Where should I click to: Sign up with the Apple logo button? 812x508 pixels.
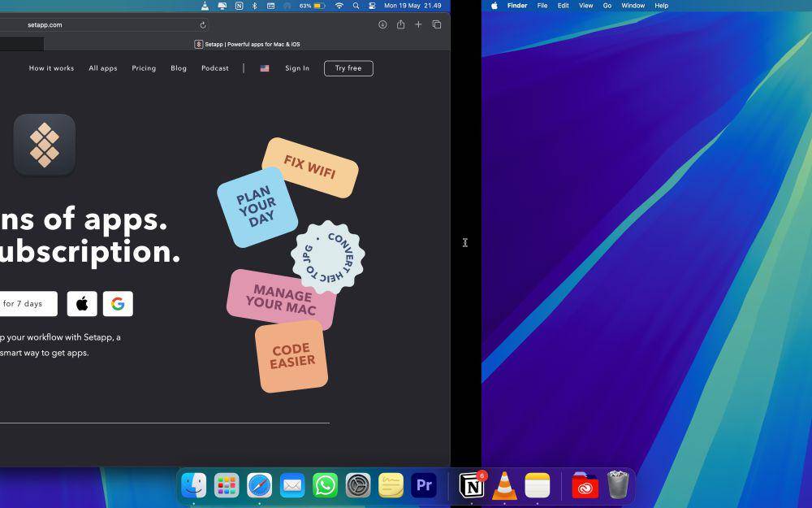(82, 304)
